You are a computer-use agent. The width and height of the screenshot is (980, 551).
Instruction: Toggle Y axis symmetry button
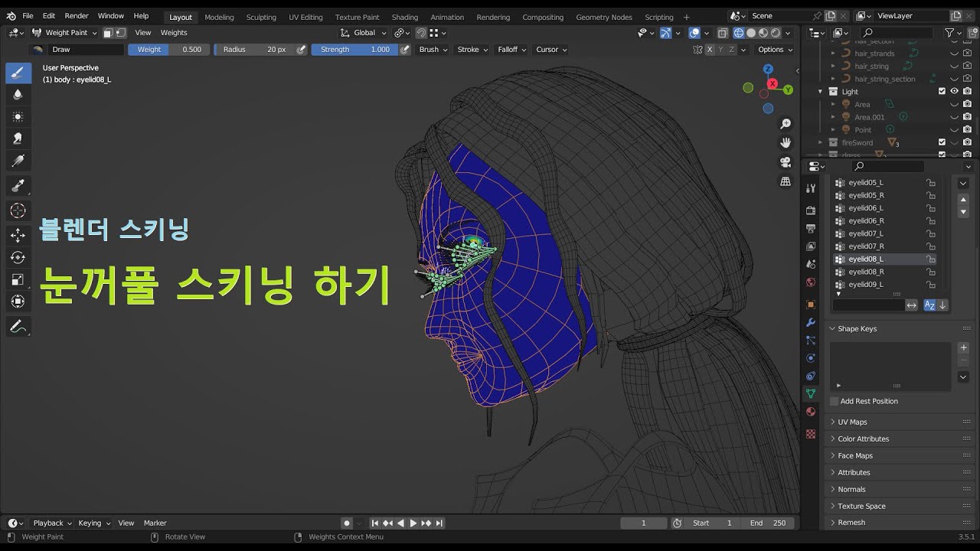point(720,50)
